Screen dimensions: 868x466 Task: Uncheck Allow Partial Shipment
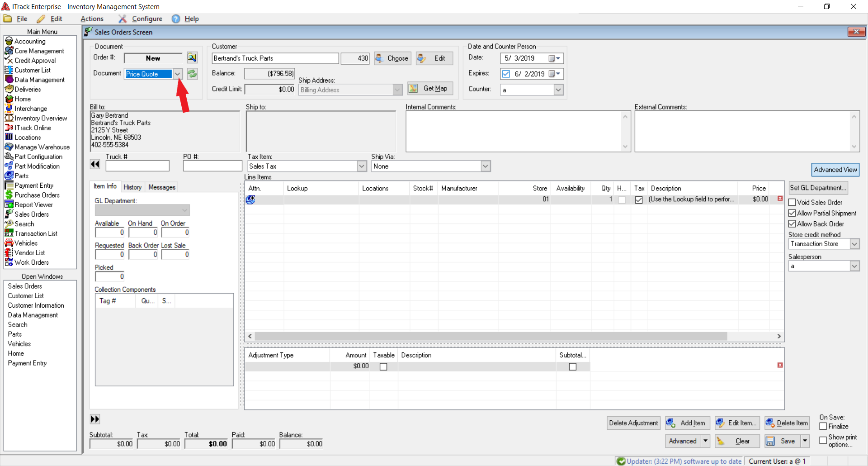click(792, 213)
